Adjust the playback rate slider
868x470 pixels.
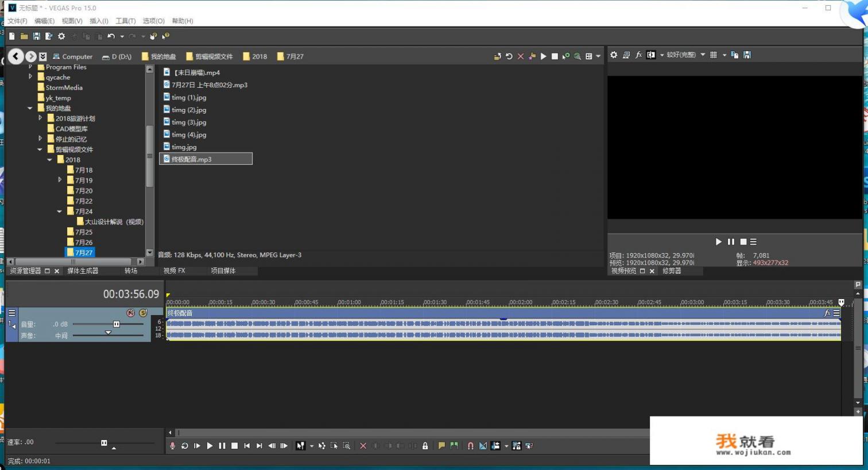[x=104, y=443]
